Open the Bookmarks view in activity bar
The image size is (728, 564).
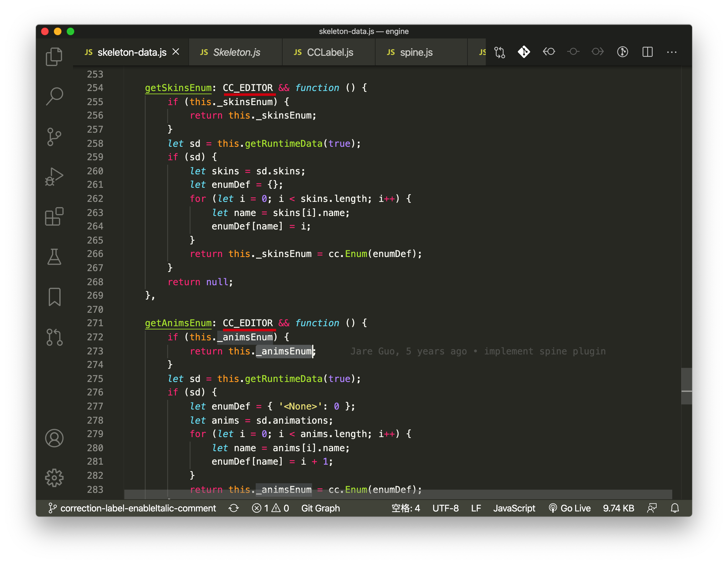(x=54, y=297)
